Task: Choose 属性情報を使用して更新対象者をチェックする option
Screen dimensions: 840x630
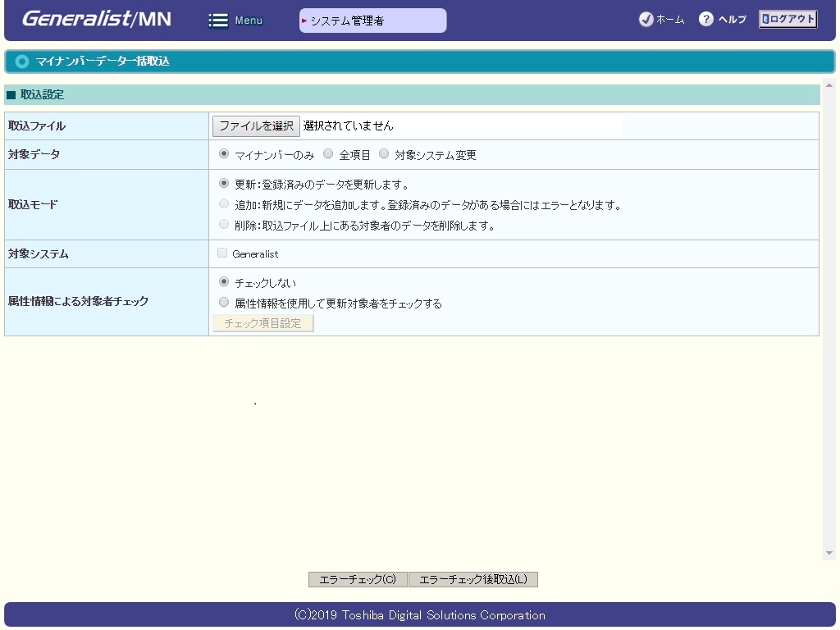Action: 224,303
